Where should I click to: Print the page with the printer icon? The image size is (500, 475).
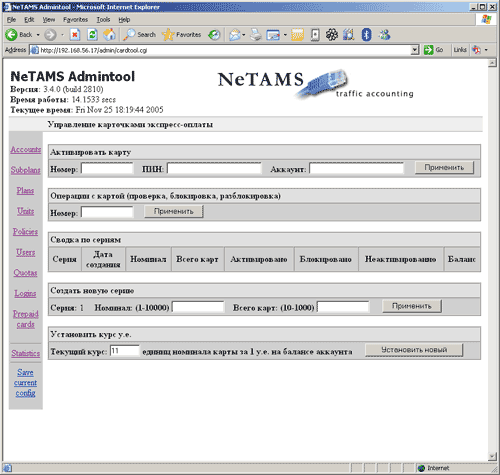point(256,35)
